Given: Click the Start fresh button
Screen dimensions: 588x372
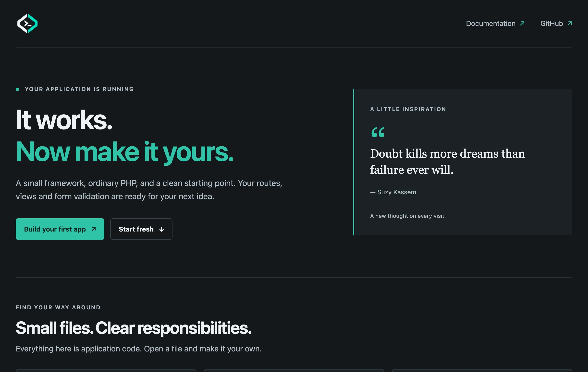Looking at the screenshot, I should point(141,229).
